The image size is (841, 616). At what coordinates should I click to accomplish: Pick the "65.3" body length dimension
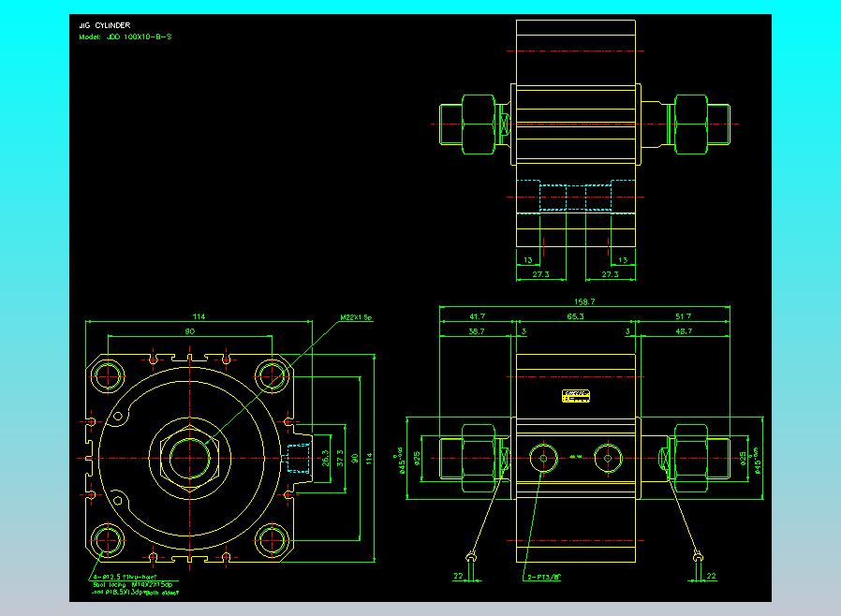[576, 316]
